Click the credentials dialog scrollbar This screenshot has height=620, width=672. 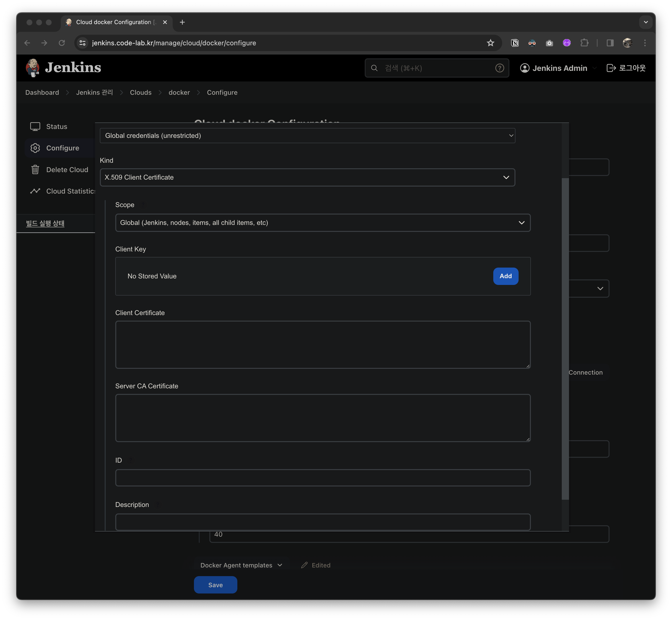(565, 338)
